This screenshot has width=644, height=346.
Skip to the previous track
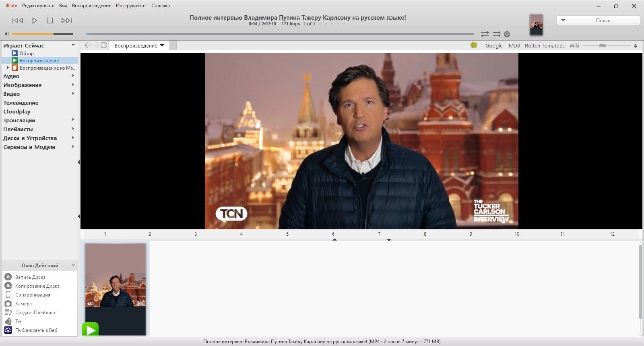pyautogui.click(x=18, y=21)
